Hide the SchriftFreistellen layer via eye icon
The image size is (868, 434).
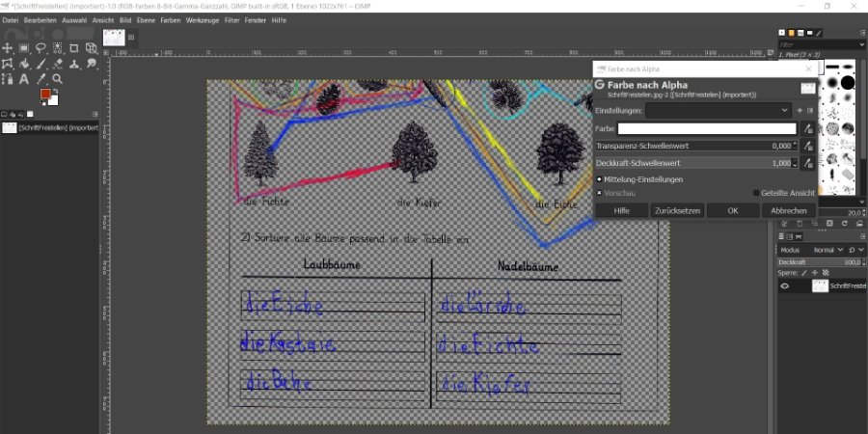784,286
